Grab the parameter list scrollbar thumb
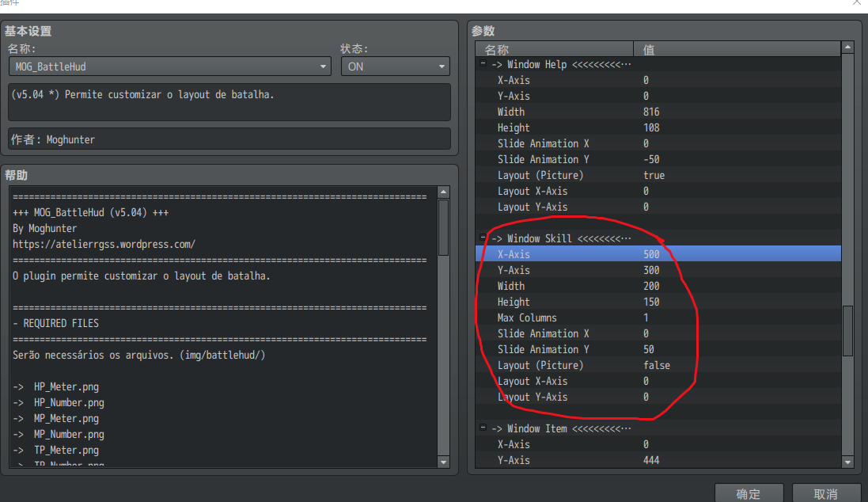The height and width of the screenshot is (502, 868). (847, 331)
